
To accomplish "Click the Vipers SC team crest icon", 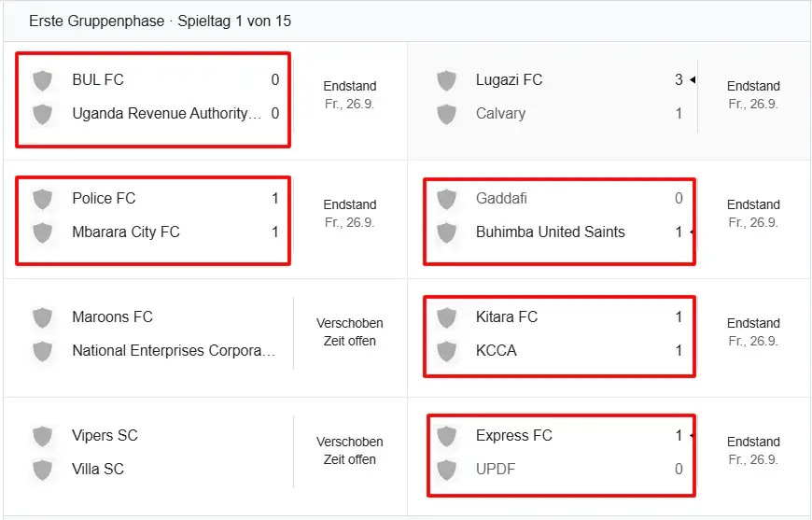I will 42,436.
